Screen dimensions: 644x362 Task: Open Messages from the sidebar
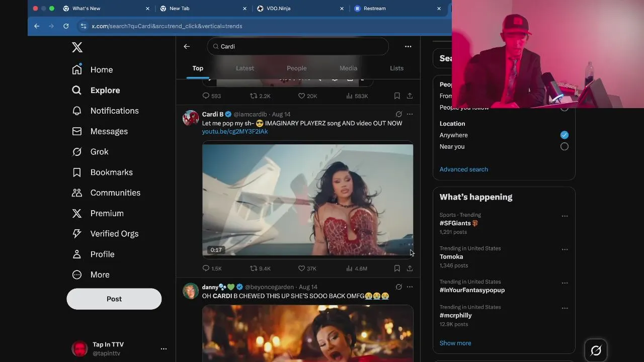tap(100, 131)
